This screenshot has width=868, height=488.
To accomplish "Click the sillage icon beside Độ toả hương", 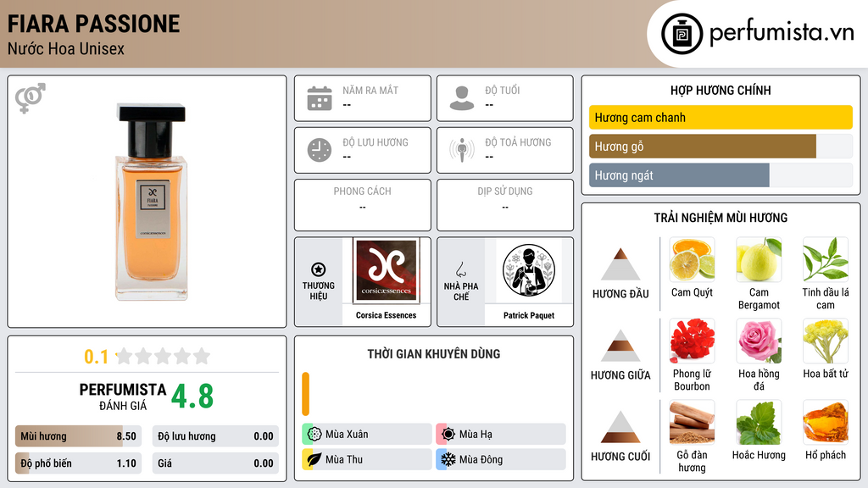I will (462, 150).
